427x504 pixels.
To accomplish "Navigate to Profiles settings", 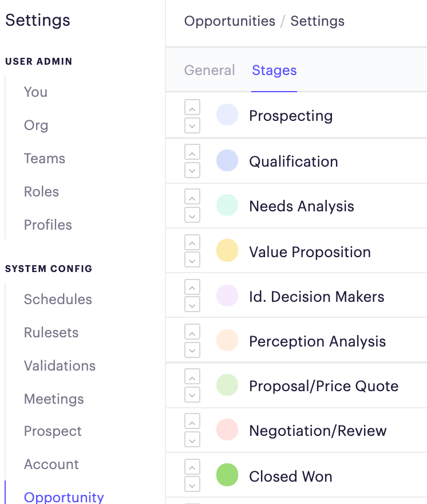I will click(x=48, y=225).
